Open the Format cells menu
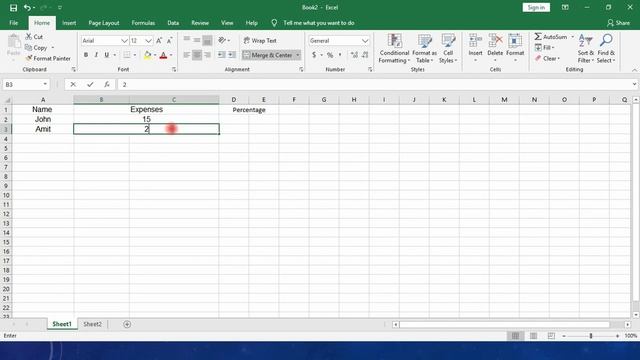Screen dimensions: 640x360 tap(515, 48)
